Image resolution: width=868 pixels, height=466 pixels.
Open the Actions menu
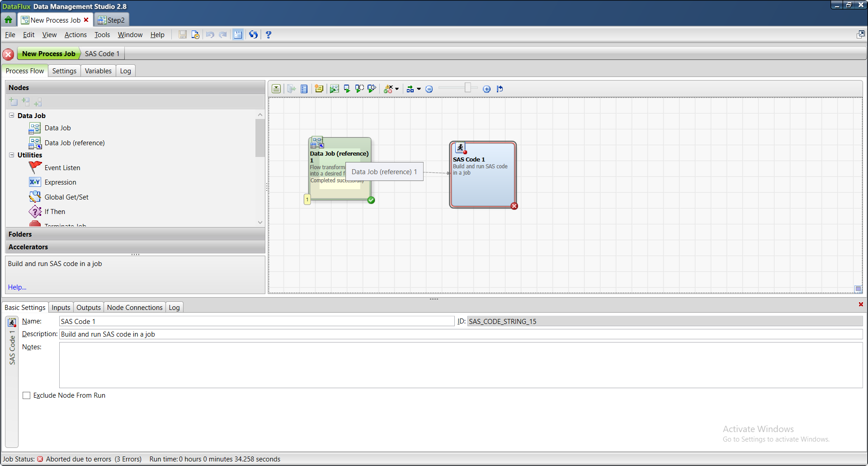pos(75,35)
